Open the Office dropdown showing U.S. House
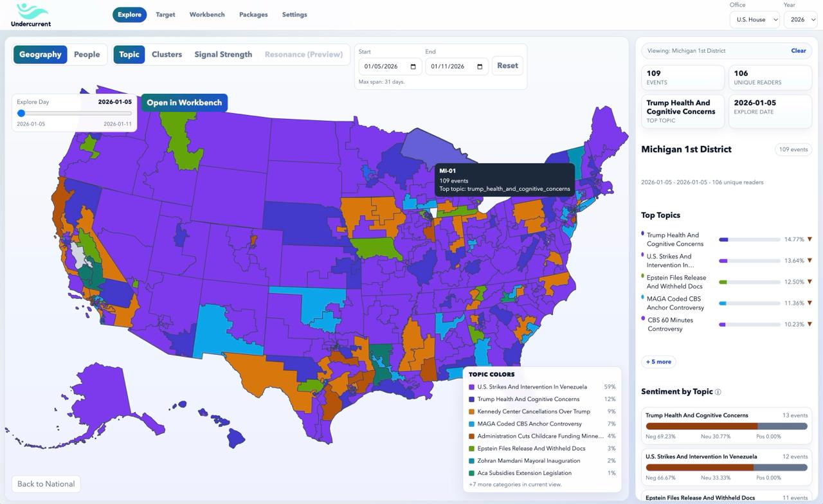 point(754,19)
